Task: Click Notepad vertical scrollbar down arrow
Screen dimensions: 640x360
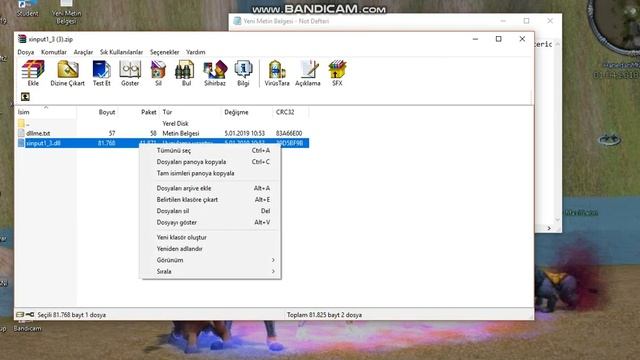Action: pyautogui.click(x=558, y=220)
